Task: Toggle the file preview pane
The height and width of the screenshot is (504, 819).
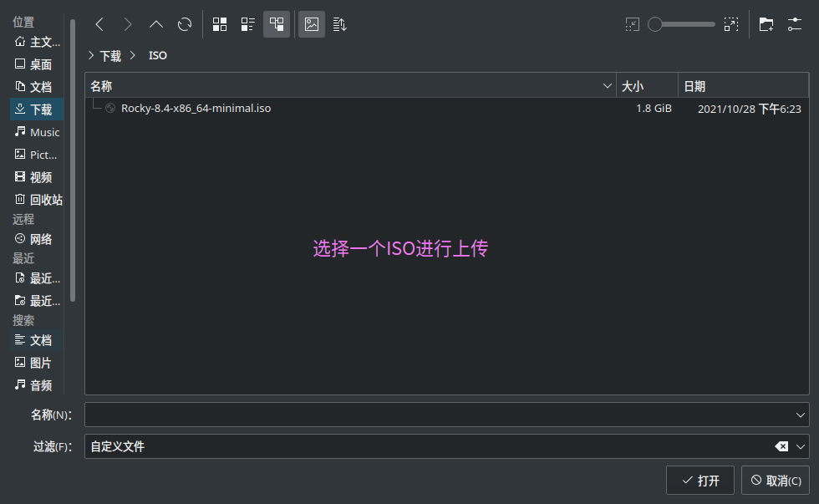Action: 312,24
